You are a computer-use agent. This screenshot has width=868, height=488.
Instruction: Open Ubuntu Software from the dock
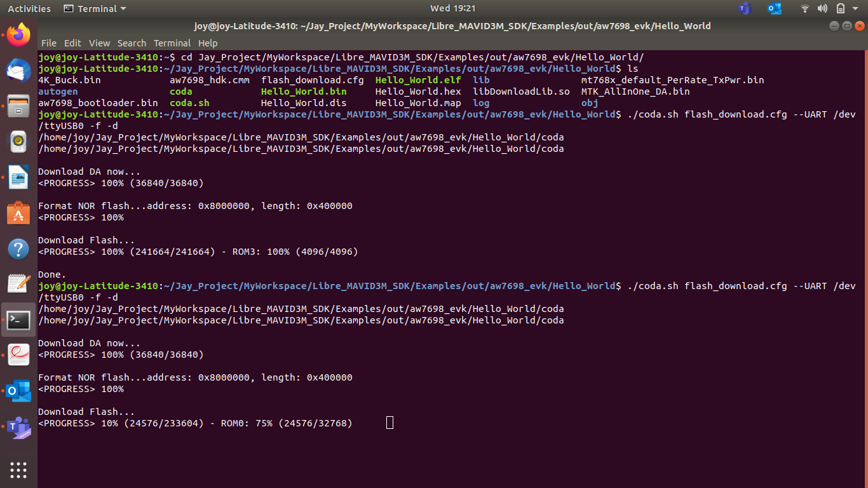coord(18,213)
